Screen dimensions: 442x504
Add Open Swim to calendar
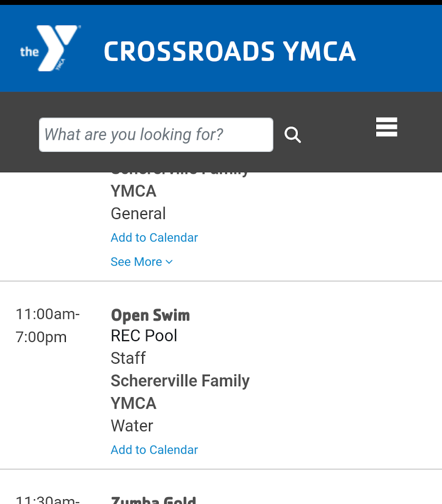(x=154, y=450)
